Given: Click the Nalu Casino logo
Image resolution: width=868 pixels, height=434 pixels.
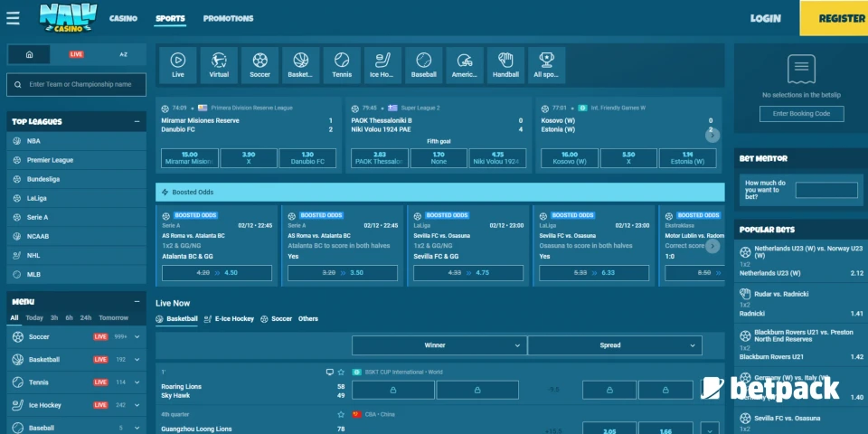Looking at the screenshot, I should pos(68,18).
